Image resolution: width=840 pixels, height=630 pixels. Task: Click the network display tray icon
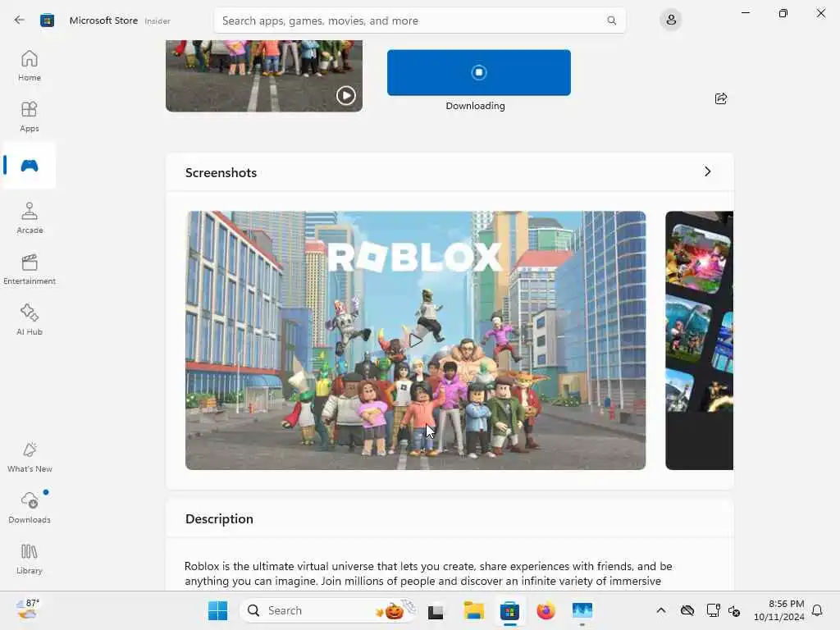713,610
